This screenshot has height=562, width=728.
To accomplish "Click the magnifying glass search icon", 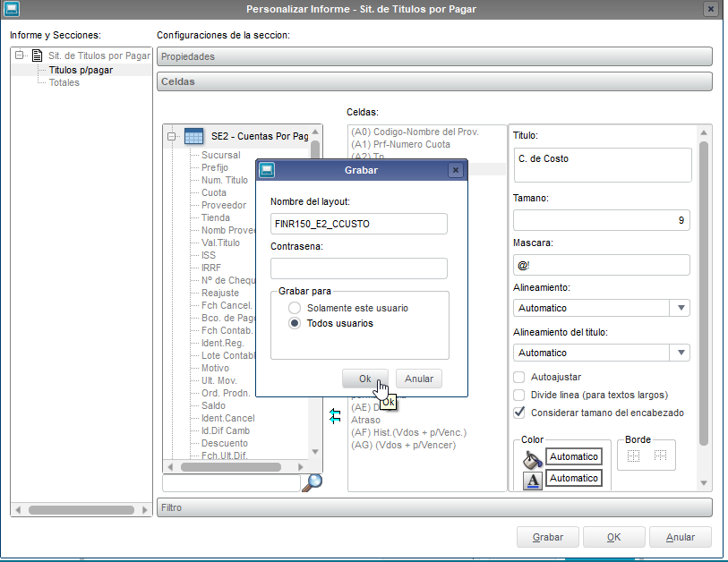I will [x=313, y=482].
